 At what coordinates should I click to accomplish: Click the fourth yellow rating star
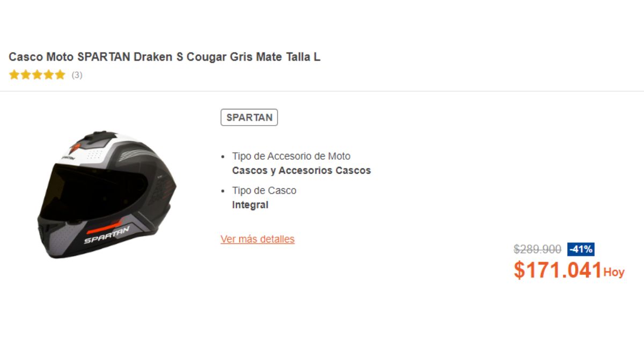coord(48,75)
